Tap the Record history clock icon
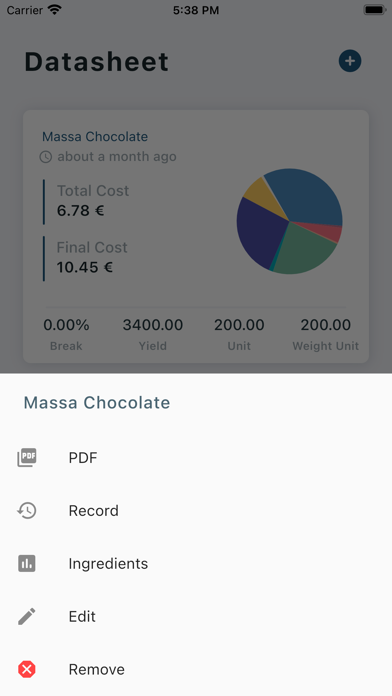 click(27, 510)
